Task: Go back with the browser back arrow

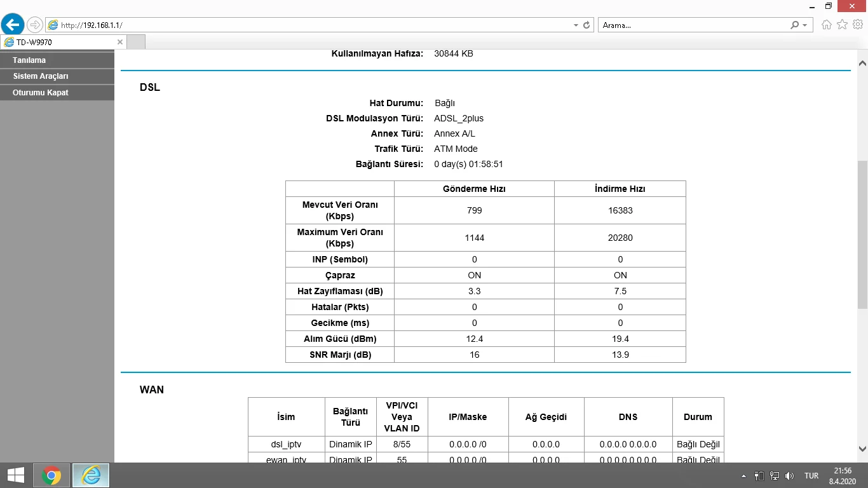Action: 13,25
